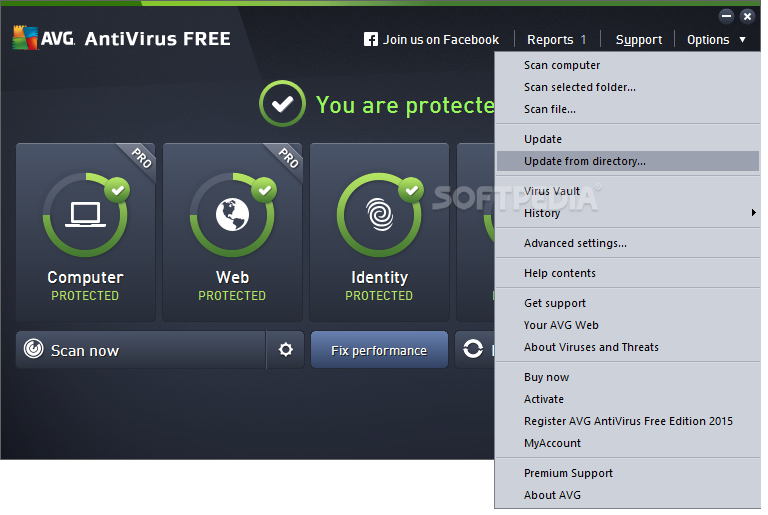Open the Web protection globe icon

point(232,215)
